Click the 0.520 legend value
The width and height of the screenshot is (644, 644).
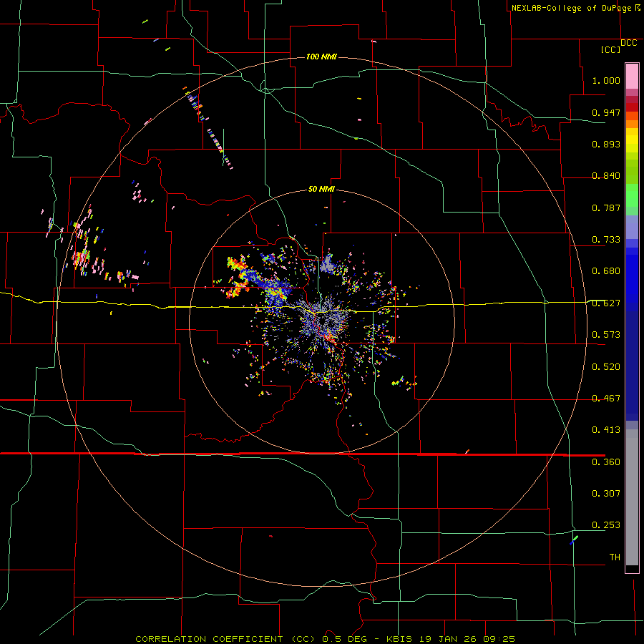pos(606,367)
